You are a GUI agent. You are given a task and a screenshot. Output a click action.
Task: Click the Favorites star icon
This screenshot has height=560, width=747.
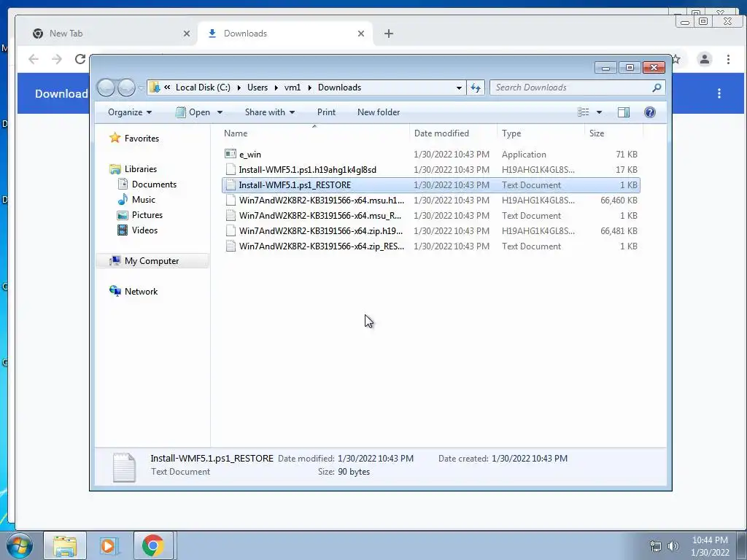(115, 138)
